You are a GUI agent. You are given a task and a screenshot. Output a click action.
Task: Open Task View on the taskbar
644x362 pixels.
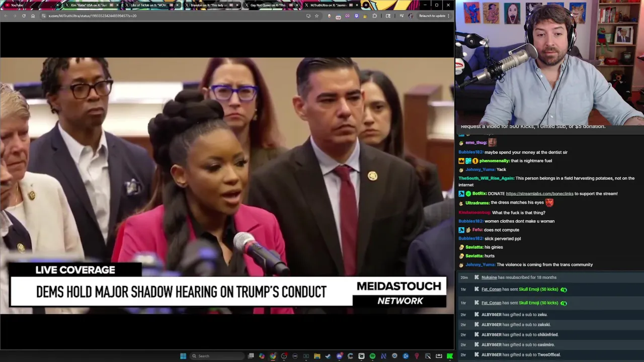pyautogui.click(x=251, y=356)
